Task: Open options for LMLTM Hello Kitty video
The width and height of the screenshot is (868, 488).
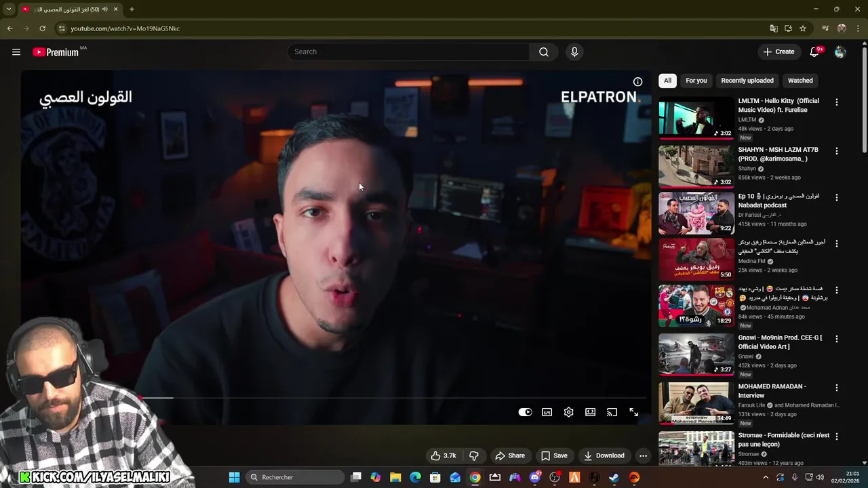Action: 837,102
